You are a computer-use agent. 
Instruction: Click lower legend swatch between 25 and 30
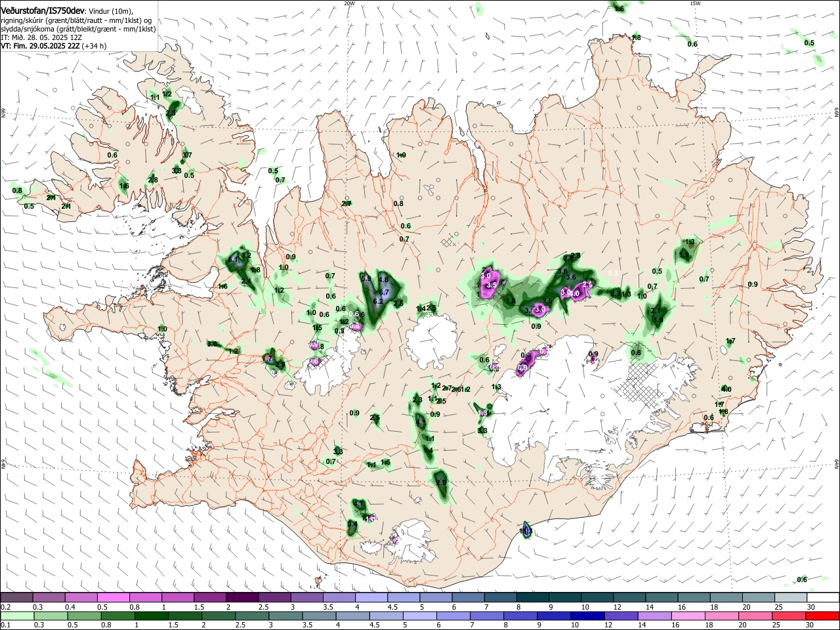pyautogui.click(x=788, y=616)
